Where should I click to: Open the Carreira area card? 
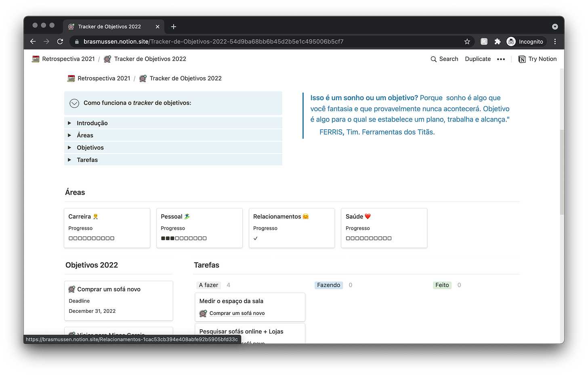click(107, 228)
